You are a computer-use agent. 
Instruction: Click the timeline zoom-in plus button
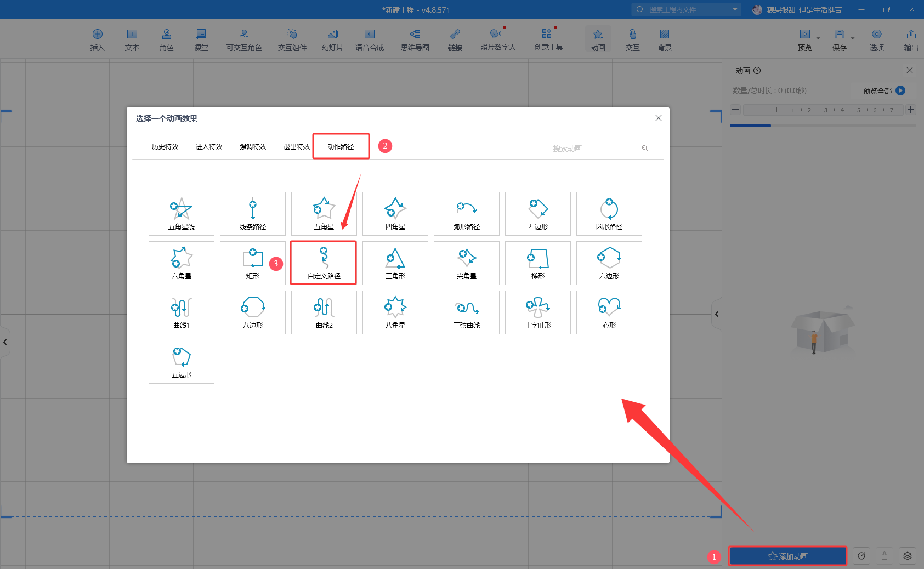tap(911, 110)
